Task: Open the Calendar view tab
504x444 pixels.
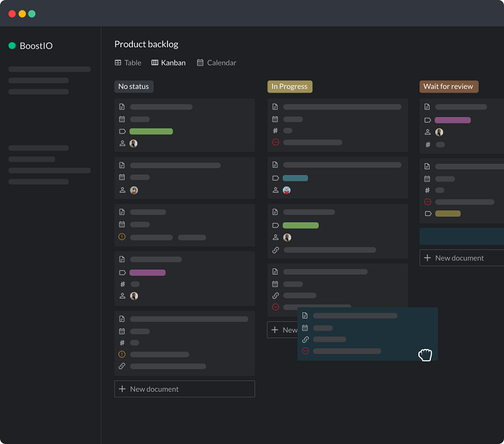Action: tap(217, 63)
